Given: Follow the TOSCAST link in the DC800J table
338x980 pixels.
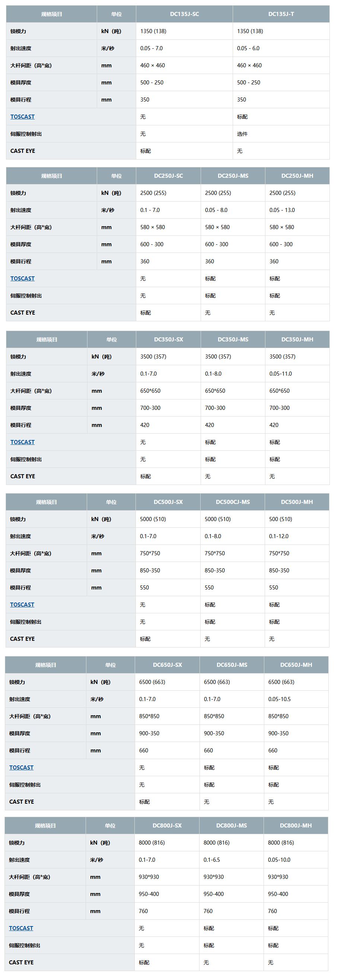Looking at the screenshot, I should [x=21, y=928].
